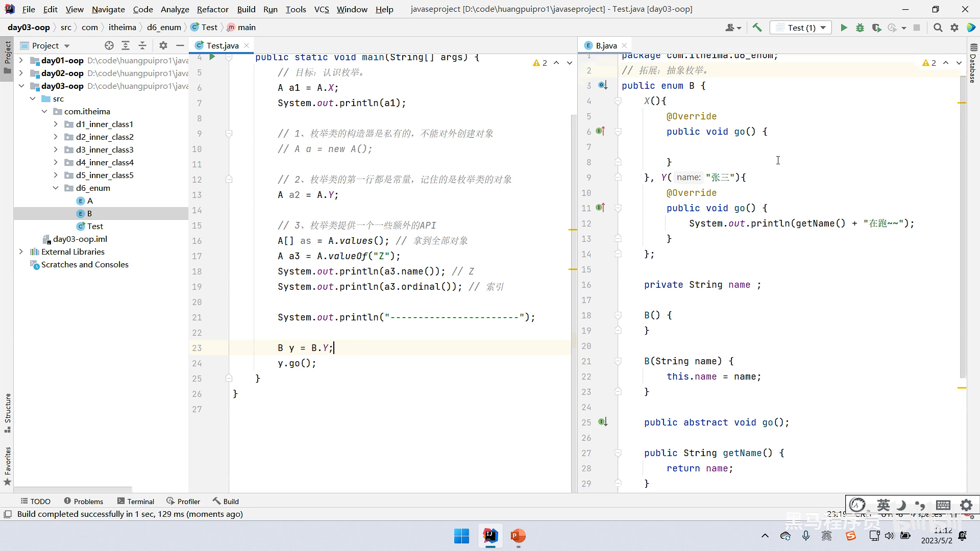Open the Problems tool window button

tap(83, 502)
